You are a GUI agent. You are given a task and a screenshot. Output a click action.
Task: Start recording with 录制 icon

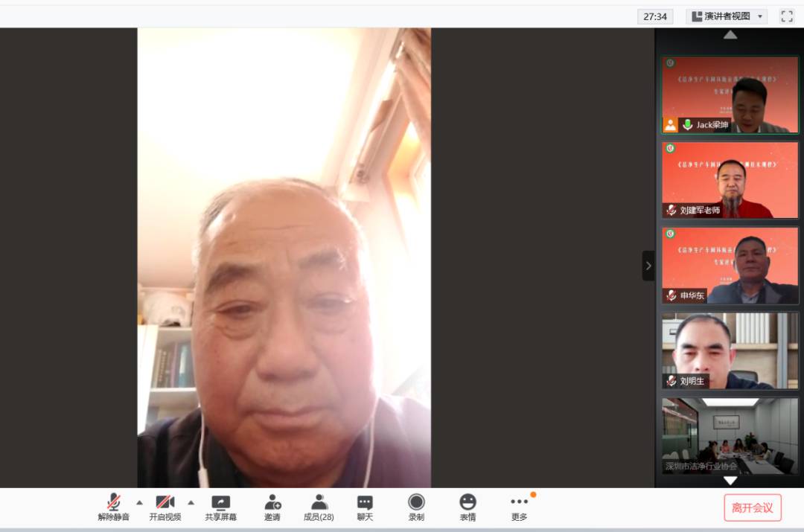point(416,507)
